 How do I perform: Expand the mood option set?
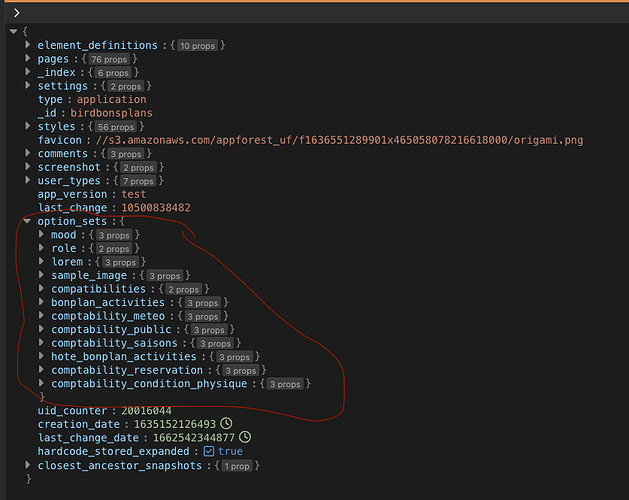(x=41, y=234)
